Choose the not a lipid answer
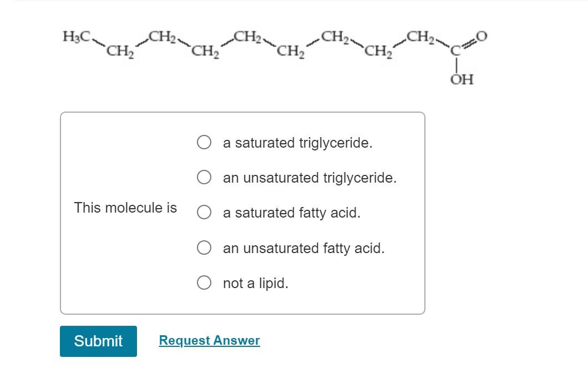The width and height of the screenshot is (588, 373). (204, 281)
